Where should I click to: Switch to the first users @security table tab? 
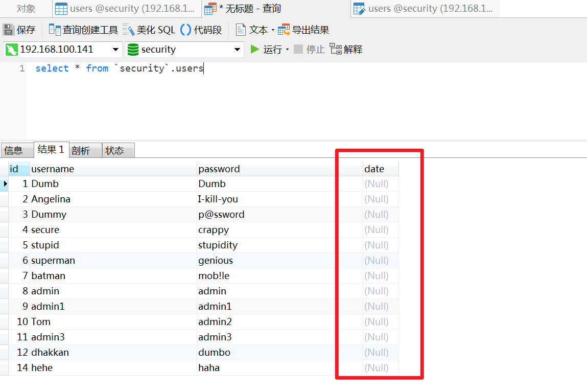point(126,9)
